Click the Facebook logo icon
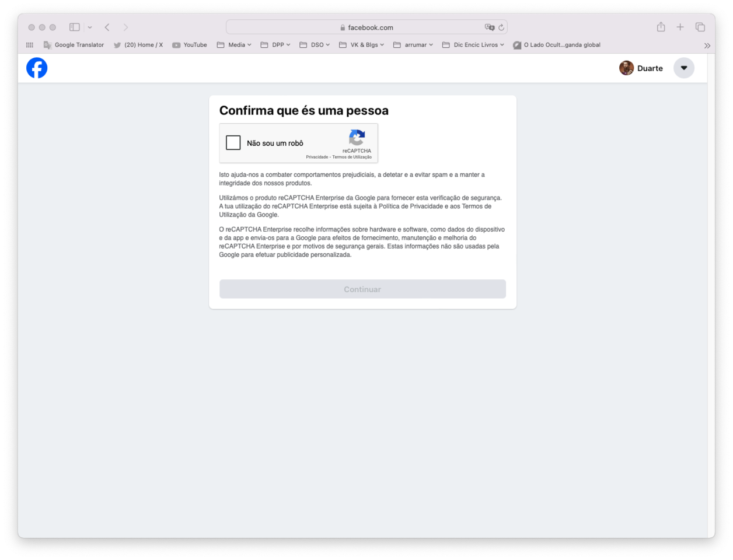The image size is (733, 560). (x=37, y=68)
